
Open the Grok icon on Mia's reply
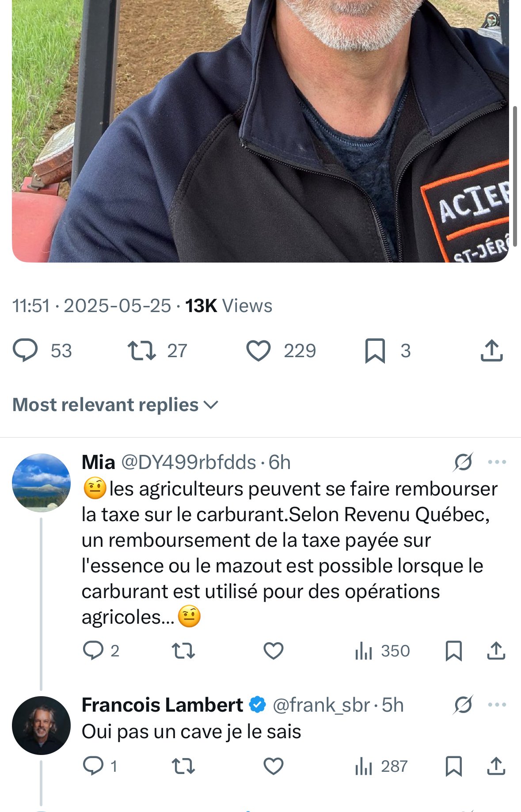coord(463,462)
